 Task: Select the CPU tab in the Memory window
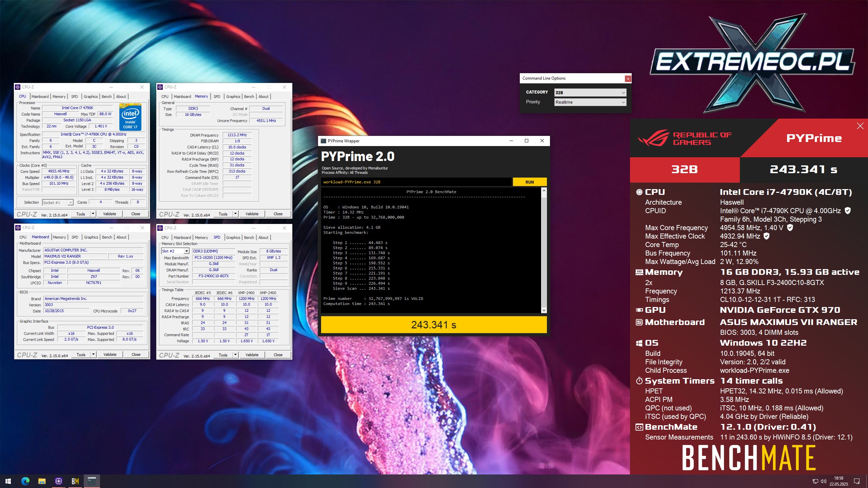(x=165, y=97)
